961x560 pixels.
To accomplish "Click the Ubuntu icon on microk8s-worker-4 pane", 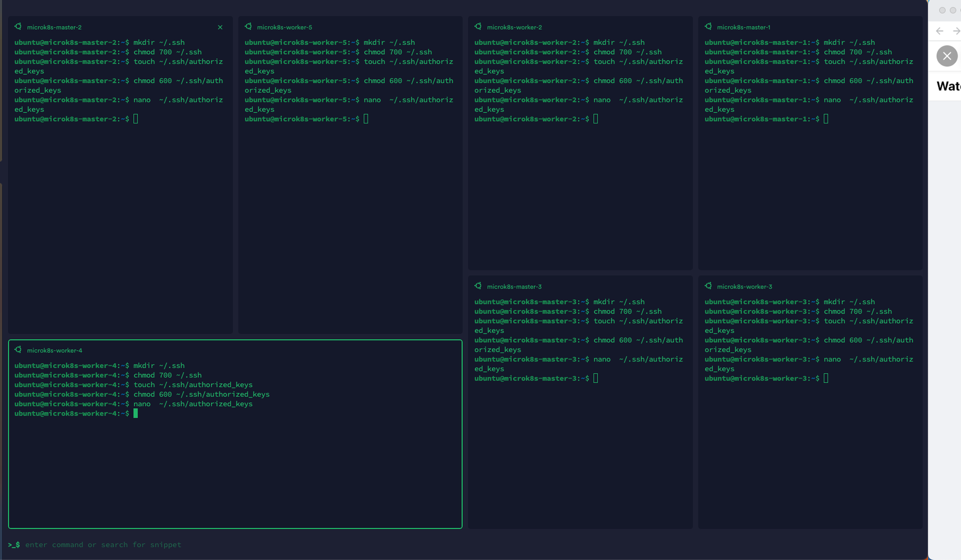I will tap(19, 350).
